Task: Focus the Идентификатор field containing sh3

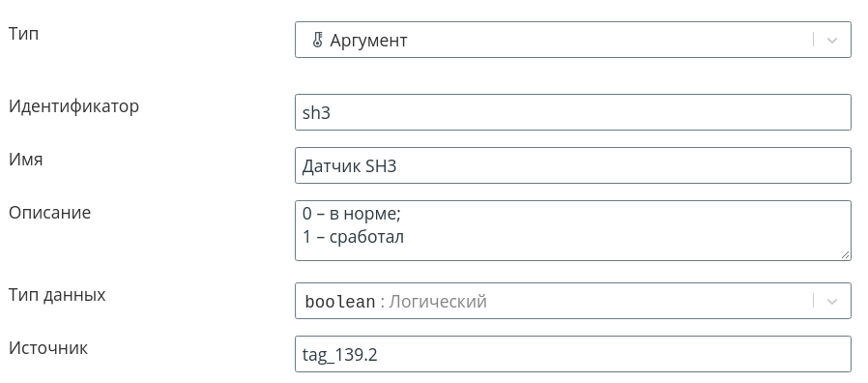Action: coord(573,112)
